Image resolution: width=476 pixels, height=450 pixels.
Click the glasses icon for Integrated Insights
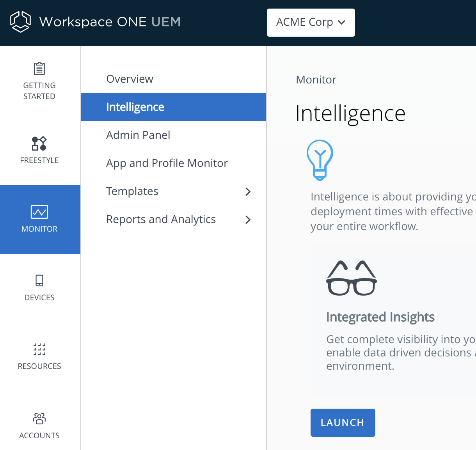click(351, 278)
